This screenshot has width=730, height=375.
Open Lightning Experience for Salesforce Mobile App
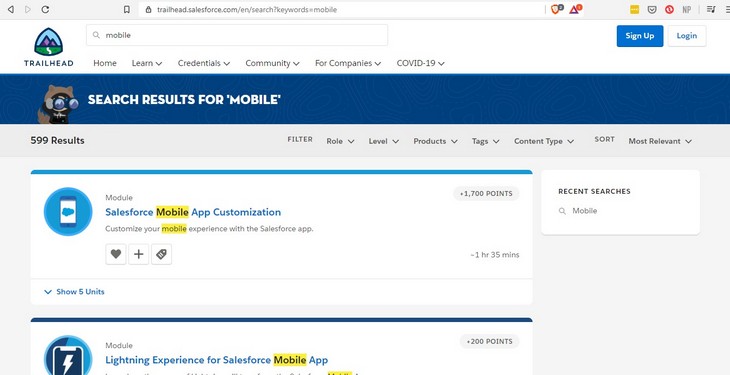click(x=216, y=360)
